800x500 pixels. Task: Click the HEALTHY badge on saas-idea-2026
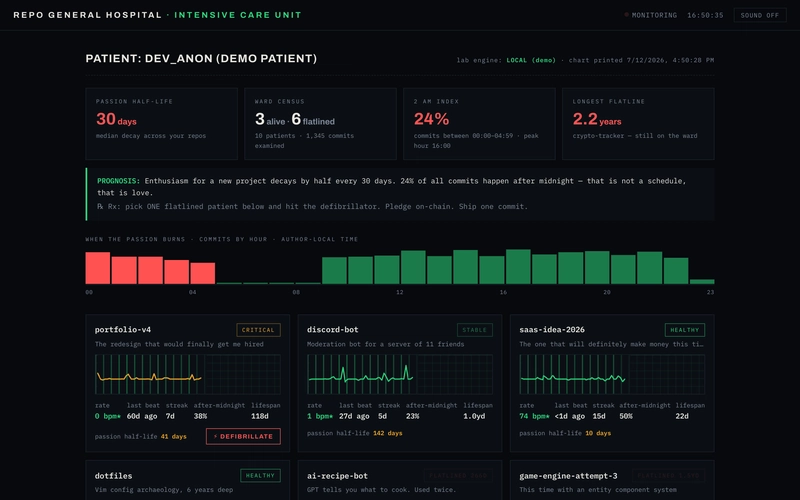(685, 330)
